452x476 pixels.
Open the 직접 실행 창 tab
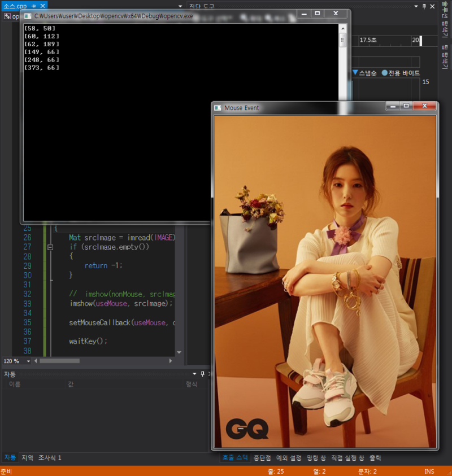347,458
